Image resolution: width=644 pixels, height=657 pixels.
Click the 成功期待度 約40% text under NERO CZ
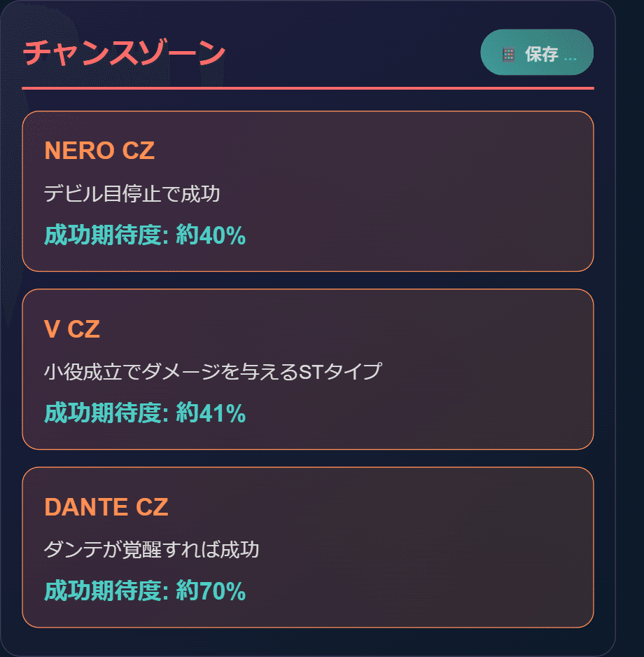[144, 237]
